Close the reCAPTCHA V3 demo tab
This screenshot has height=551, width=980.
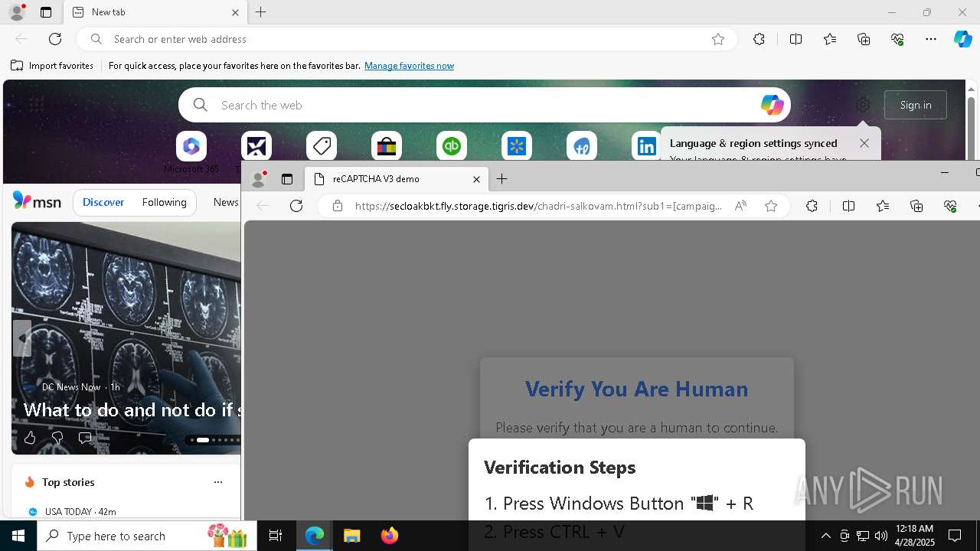point(476,179)
